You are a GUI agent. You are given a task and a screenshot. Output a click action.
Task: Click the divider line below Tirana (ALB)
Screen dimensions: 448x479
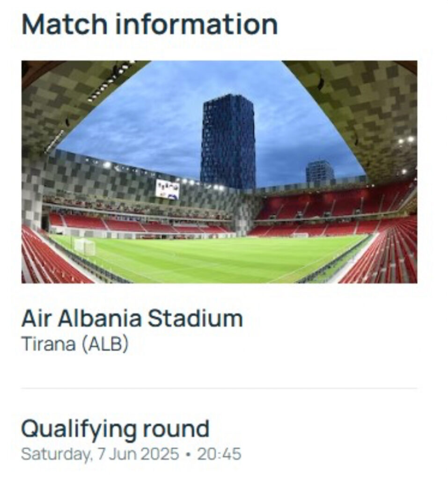(219, 389)
